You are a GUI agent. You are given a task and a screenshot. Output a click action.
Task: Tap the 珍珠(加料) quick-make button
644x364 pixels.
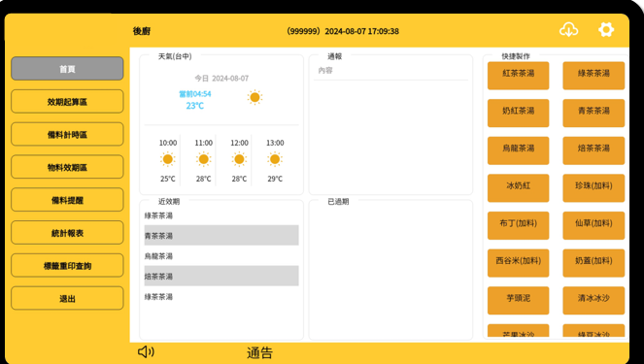point(593,188)
